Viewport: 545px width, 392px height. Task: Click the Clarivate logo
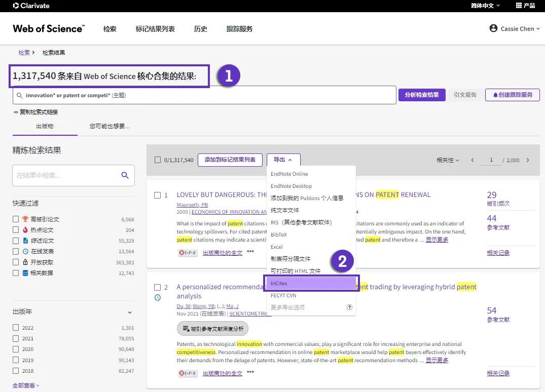point(31,6)
